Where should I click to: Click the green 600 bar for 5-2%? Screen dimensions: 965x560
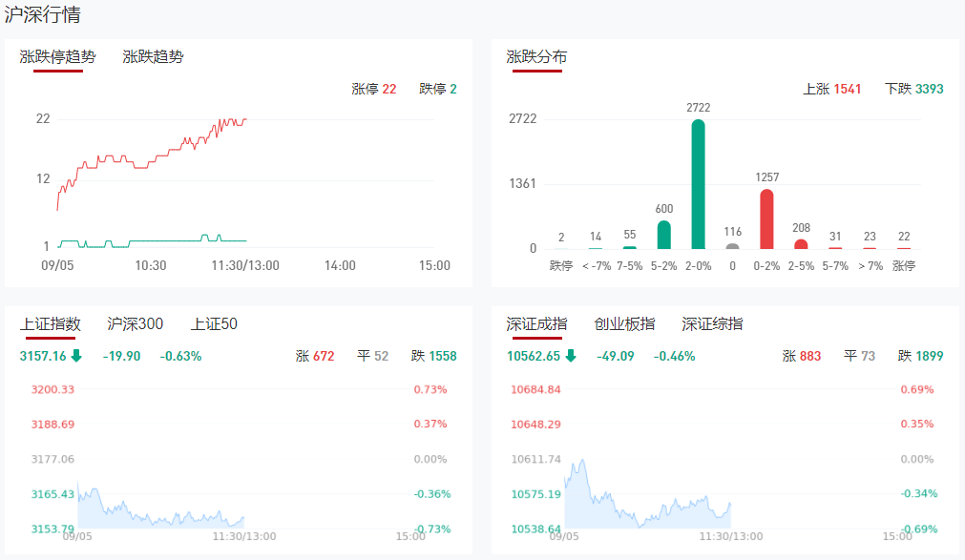coord(664,235)
